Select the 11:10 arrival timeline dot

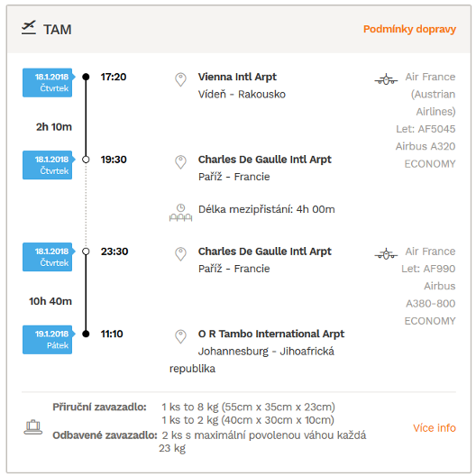click(86, 334)
